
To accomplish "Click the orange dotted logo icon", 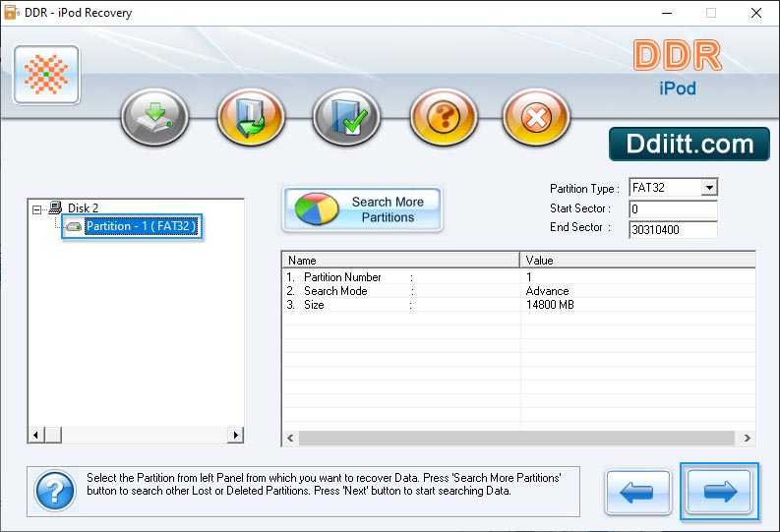I will (x=46, y=75).
